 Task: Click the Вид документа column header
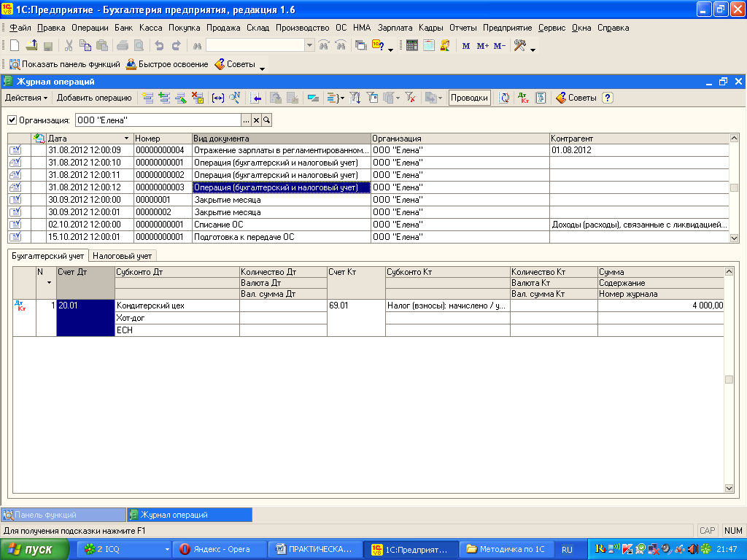(x=282, y=139)
